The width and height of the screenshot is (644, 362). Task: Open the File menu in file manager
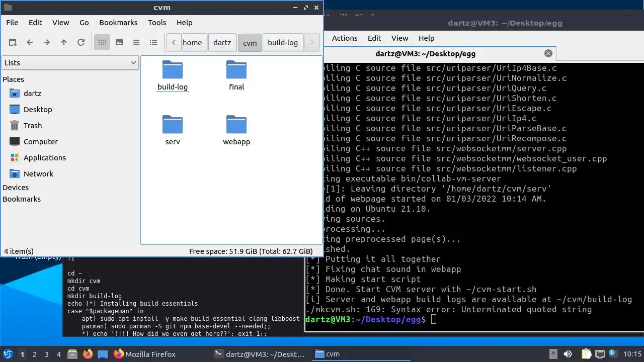pos(12,23)
